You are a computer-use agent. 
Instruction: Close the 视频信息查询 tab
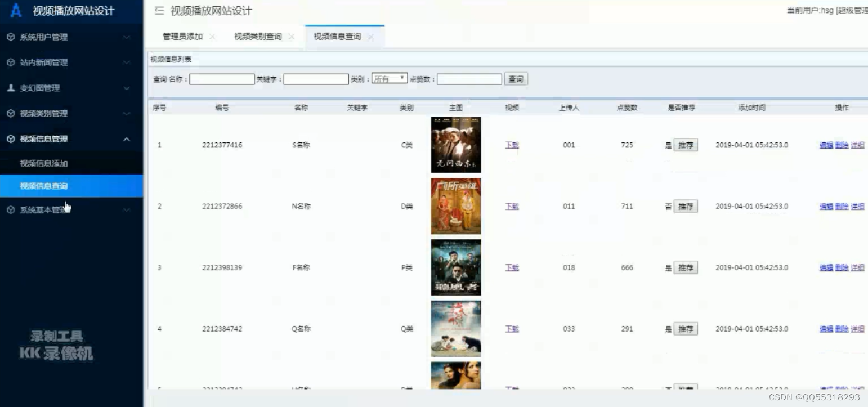point(371,37)
